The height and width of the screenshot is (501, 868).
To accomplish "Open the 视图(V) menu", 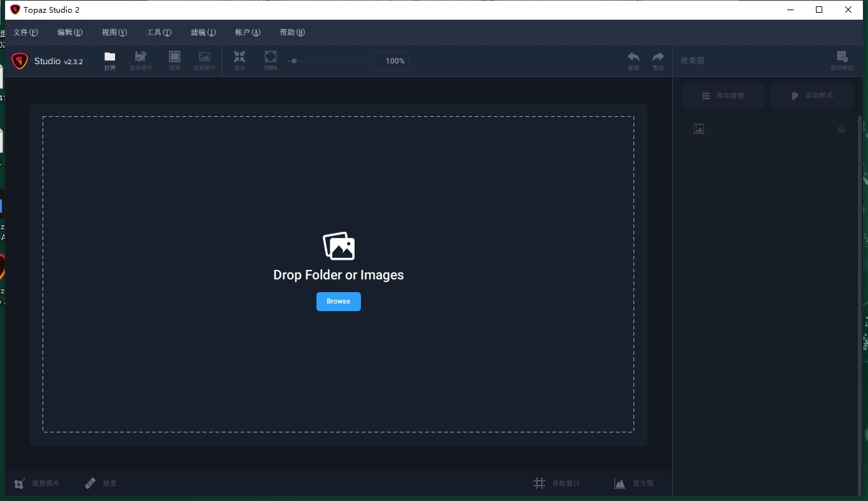I will point(114,32).
